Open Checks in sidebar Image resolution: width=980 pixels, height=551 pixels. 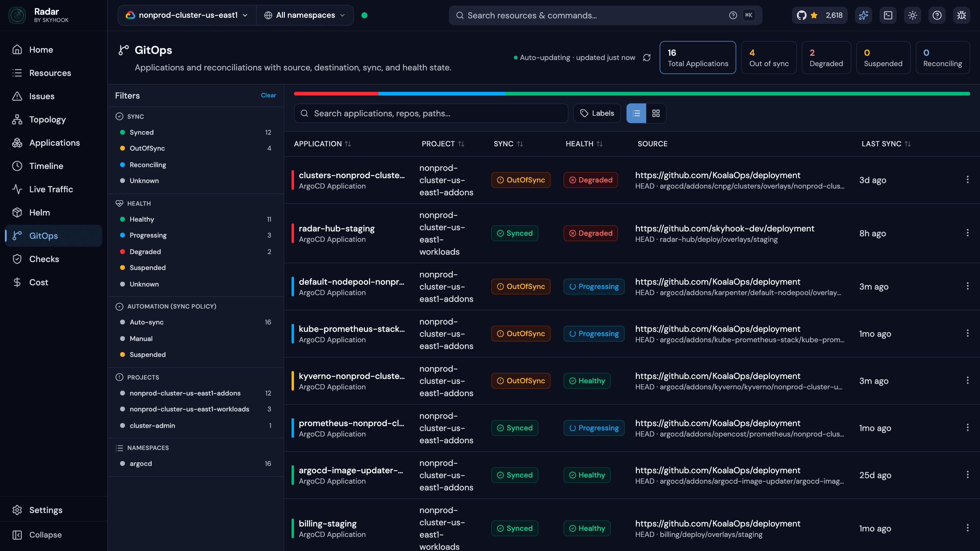pyautogui.click(x=54, y=259)
